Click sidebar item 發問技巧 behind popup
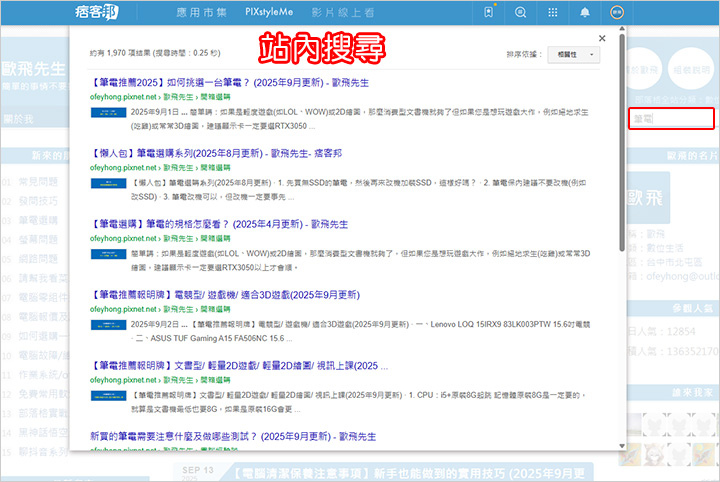The height and width of the screenshot is (482, 720). click(x=38, y=201)
